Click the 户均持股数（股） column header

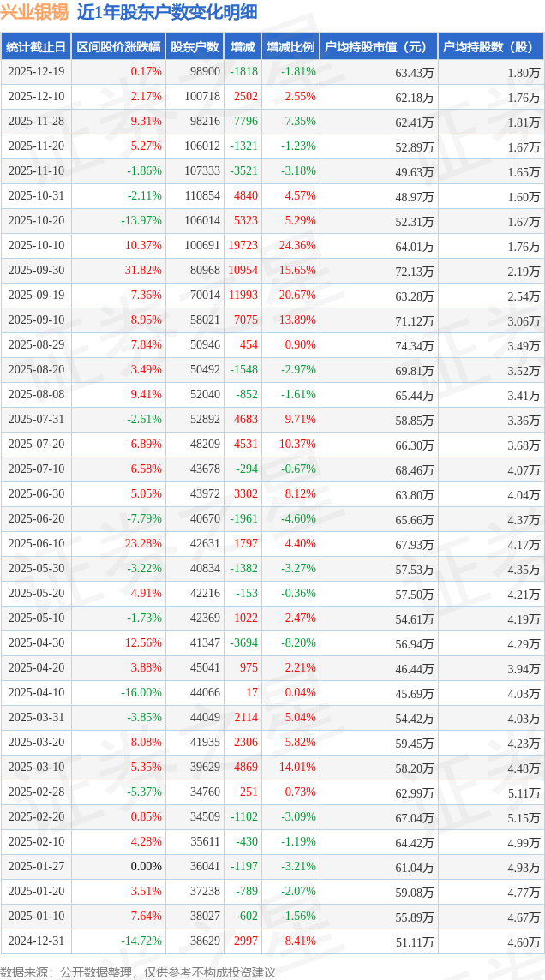491,47
